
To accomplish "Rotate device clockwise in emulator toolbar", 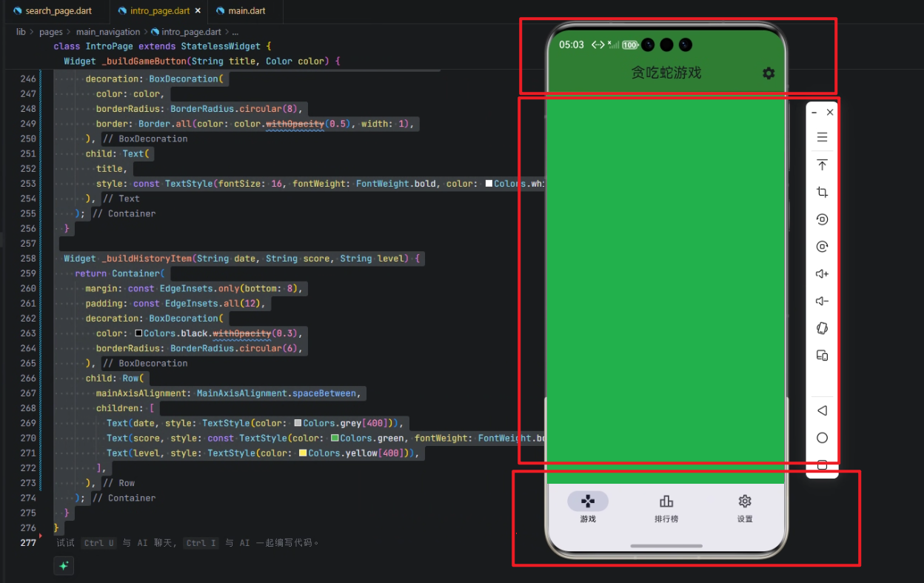I will pos(822,247).
